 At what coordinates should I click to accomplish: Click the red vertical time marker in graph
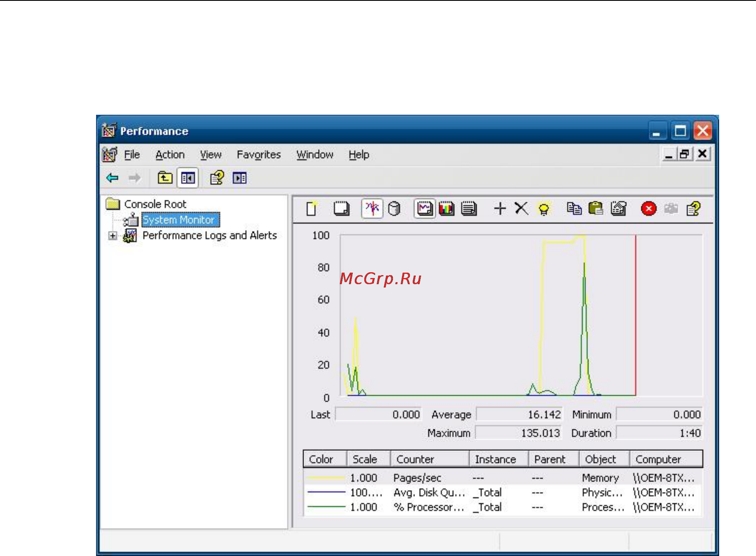[x=636, y=315]
